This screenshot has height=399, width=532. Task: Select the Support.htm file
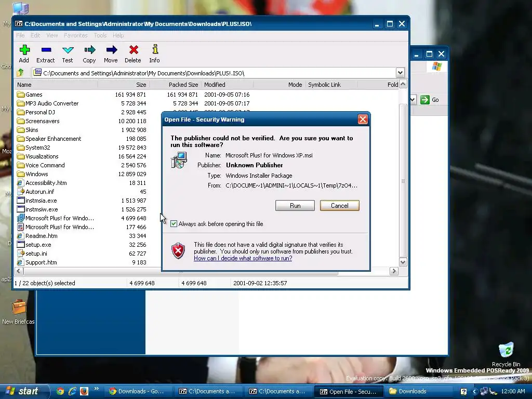tap(37, 262)
